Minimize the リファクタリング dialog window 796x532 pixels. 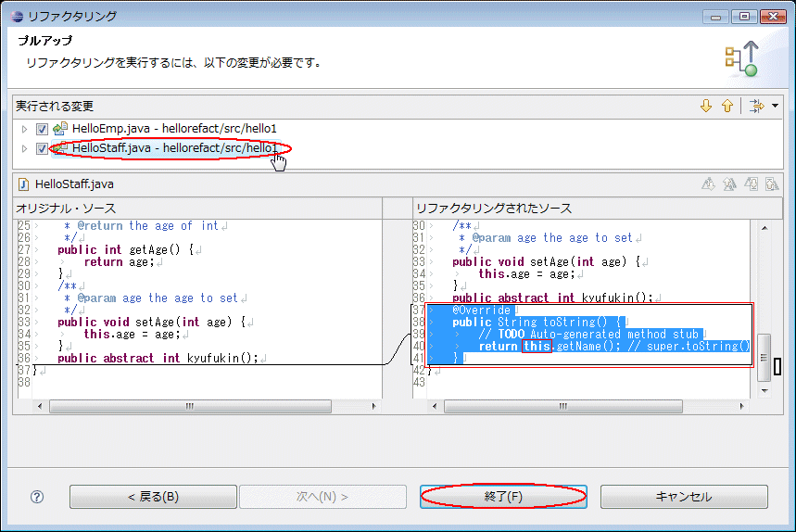[x=715, y=17]
